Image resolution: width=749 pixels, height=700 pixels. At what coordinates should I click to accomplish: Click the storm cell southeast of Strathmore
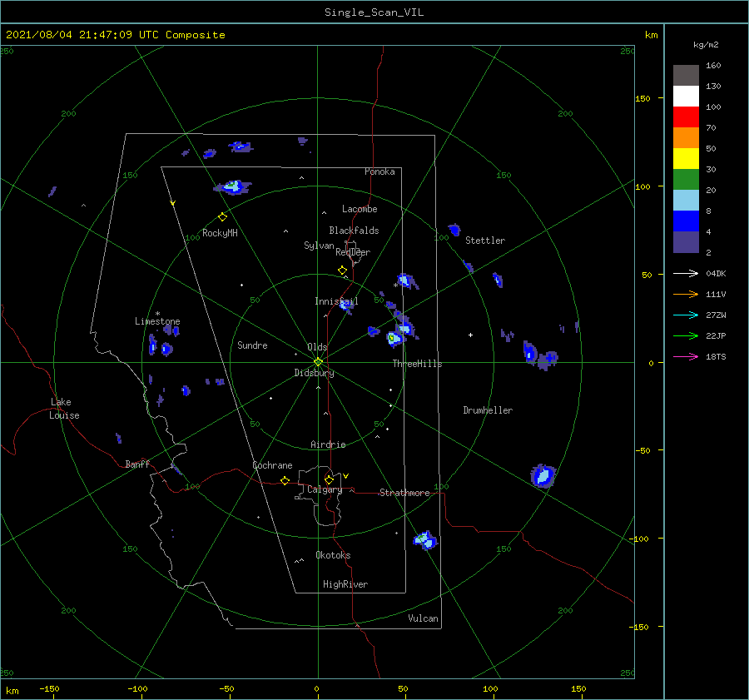[x=425, y=540]
